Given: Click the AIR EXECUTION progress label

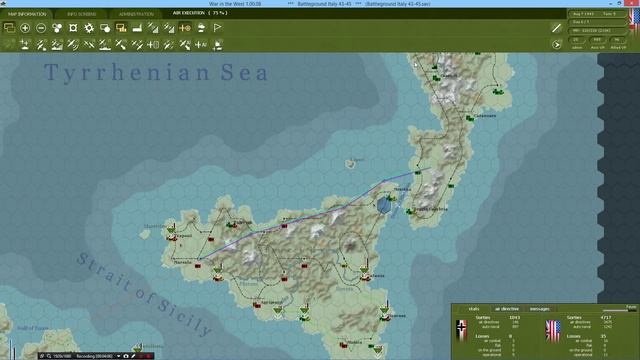Looking at the screenshot, I should pos(200,13).
